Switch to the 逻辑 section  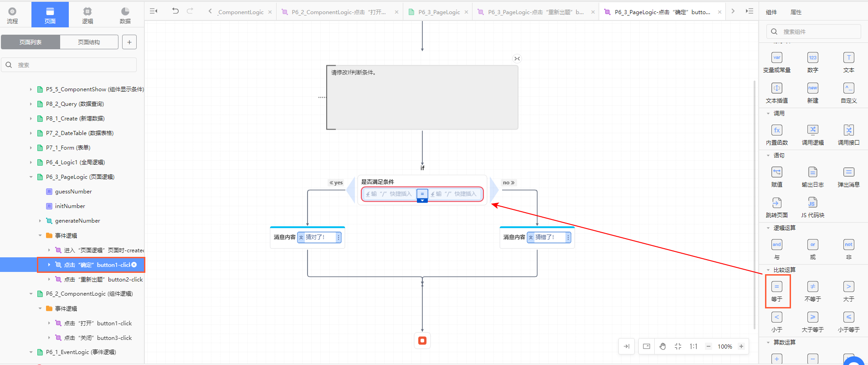(87, 15)
